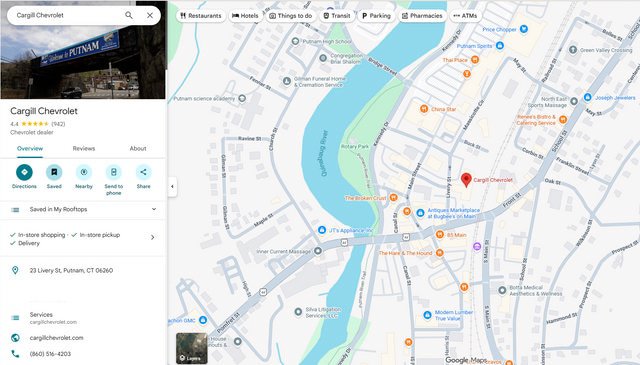Click the red Cargill Chevrolet map pin
The width and height of the screenshot is (640, 365).
click(466, 180)
